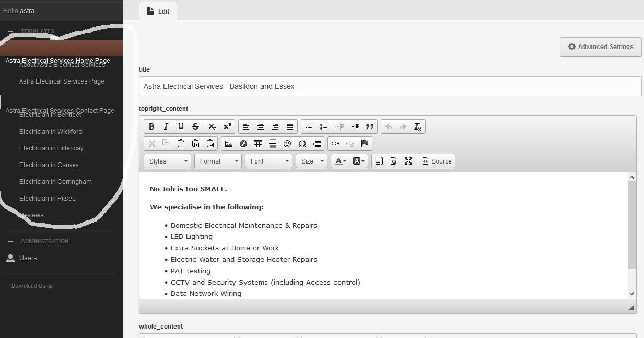Apply superscript formatting
This screenshot has width=644, height=338.
click(227, 126)
